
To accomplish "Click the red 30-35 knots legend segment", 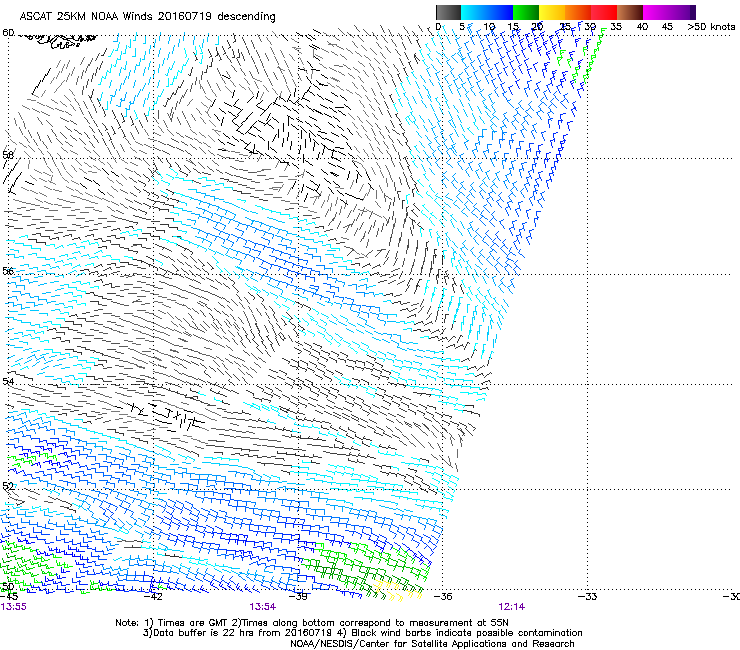I will (604, 12).
